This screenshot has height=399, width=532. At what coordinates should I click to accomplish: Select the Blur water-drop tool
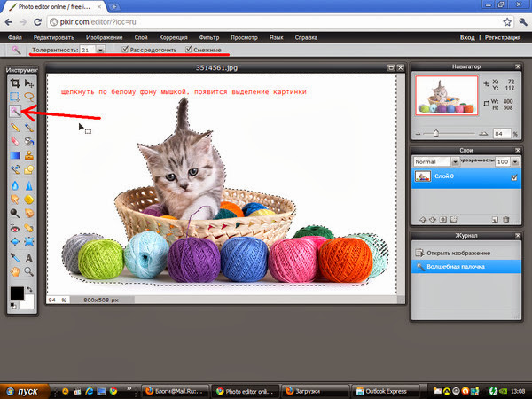14,185
